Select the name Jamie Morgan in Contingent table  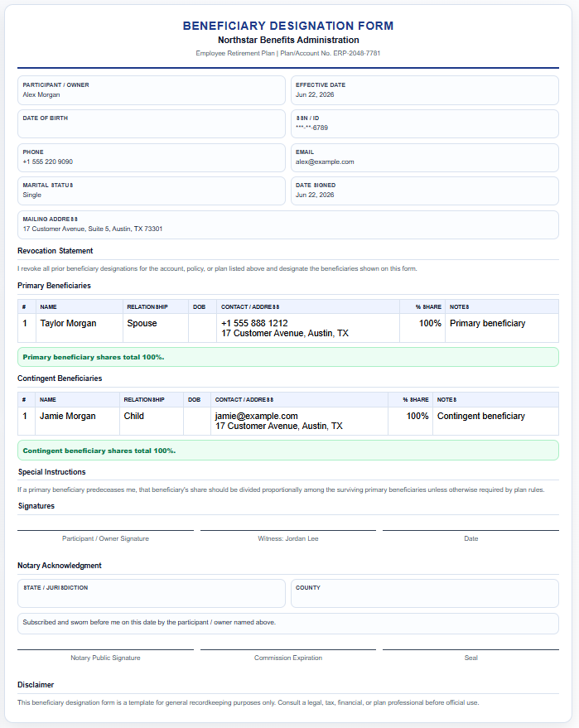(x=68, y=416)
